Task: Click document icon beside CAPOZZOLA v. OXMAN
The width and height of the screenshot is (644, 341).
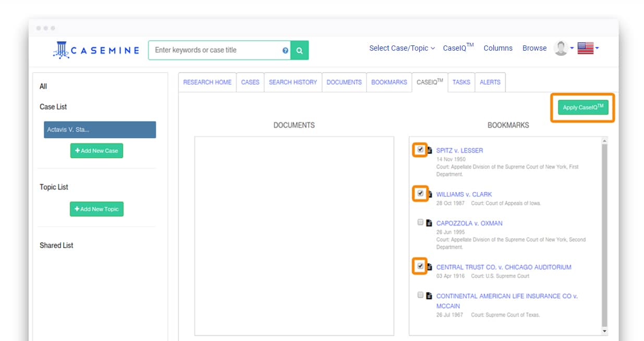Action: pyautogui.click(x=429, y=223)
